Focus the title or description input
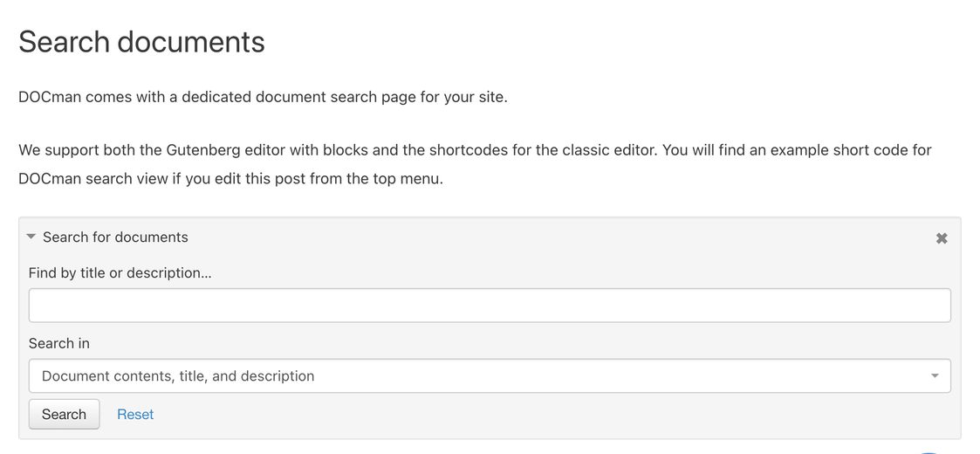The height and width of the screenshot is (454, 980). 490,306
